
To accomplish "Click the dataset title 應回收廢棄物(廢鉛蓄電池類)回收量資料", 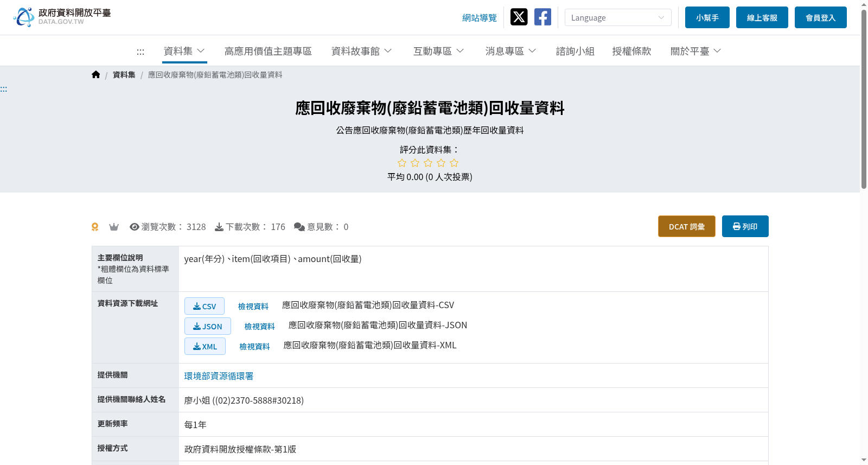I will pyautogui.click(x=430, y=108).
